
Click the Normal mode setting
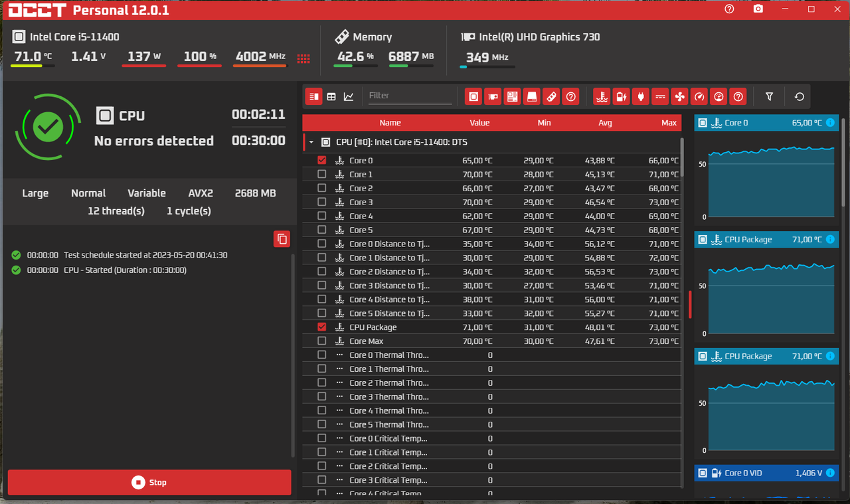point(88,193)
